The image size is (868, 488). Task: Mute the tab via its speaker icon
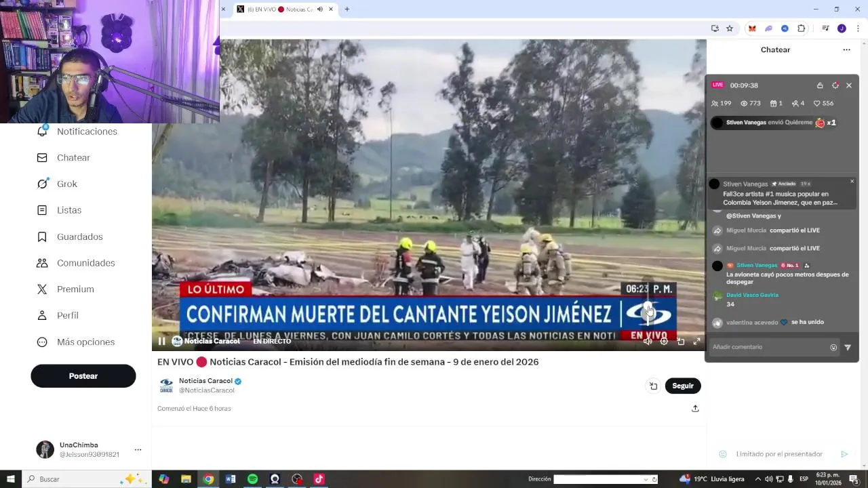(x=319, y=9)
